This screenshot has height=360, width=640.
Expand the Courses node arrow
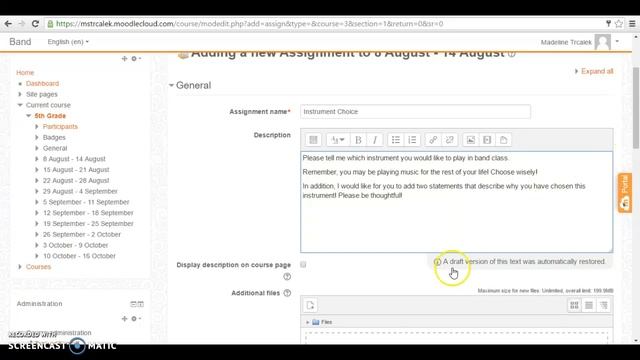click(x=20, y=267)
